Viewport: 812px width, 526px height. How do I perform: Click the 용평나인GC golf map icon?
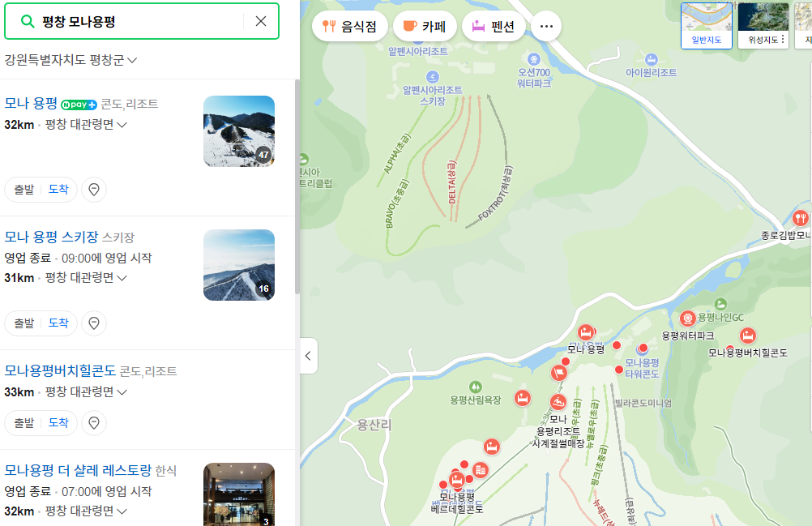click(x=720, y=304)
